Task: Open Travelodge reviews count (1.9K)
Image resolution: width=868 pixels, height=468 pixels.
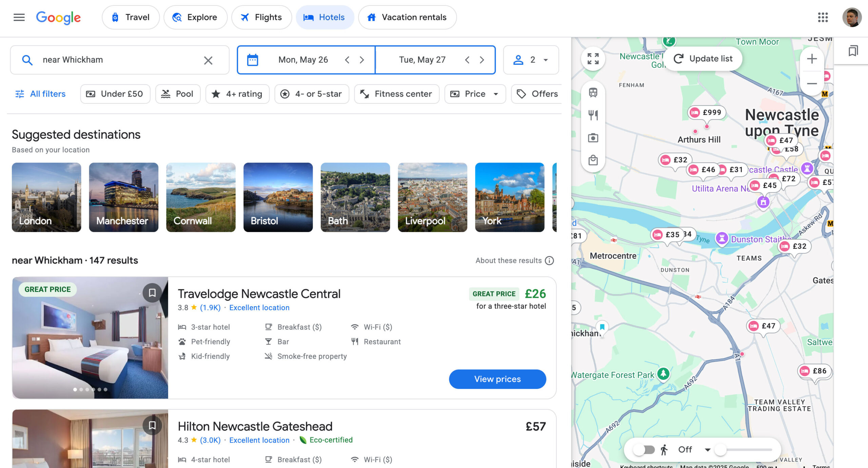Action: point(210,308)
